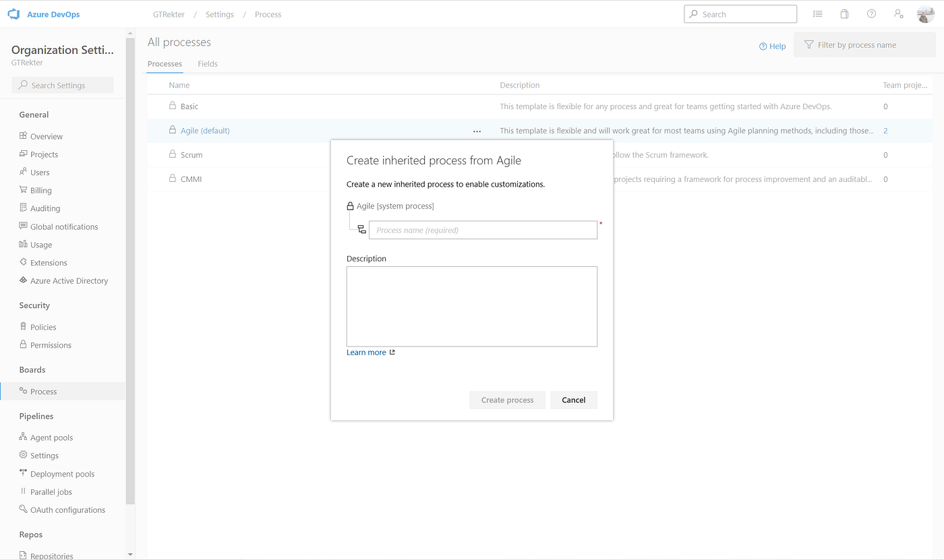This screenshot has height=560, width=944.
Task: Click the Azure DevOps logo icon
Action: 13,14
